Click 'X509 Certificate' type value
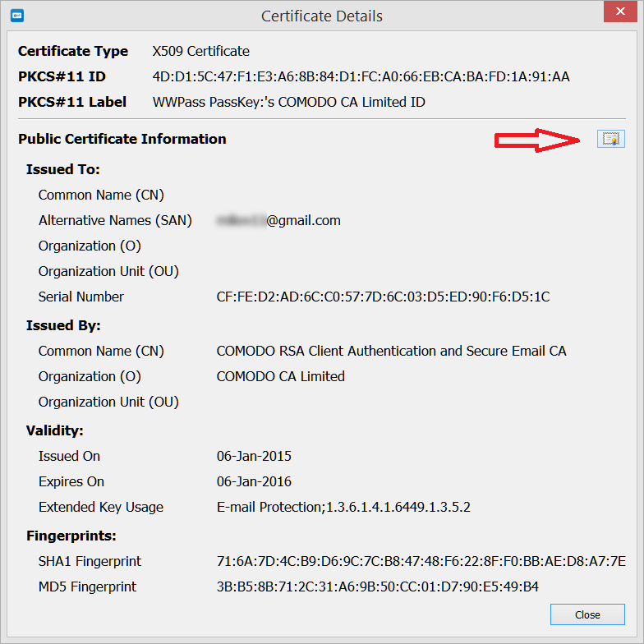This screenshot has height=644, width=644. (x=200, y=51)
